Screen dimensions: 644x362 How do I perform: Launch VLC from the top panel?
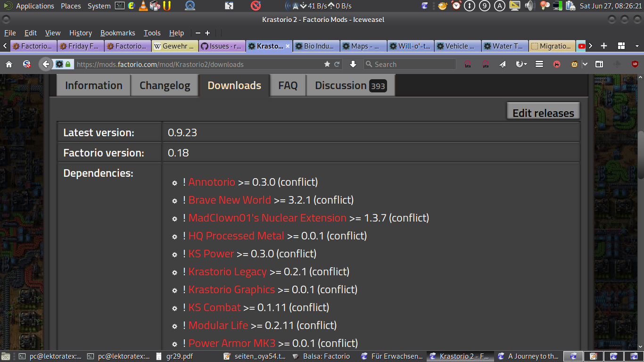pyautogui.click(x=142, y=6)
